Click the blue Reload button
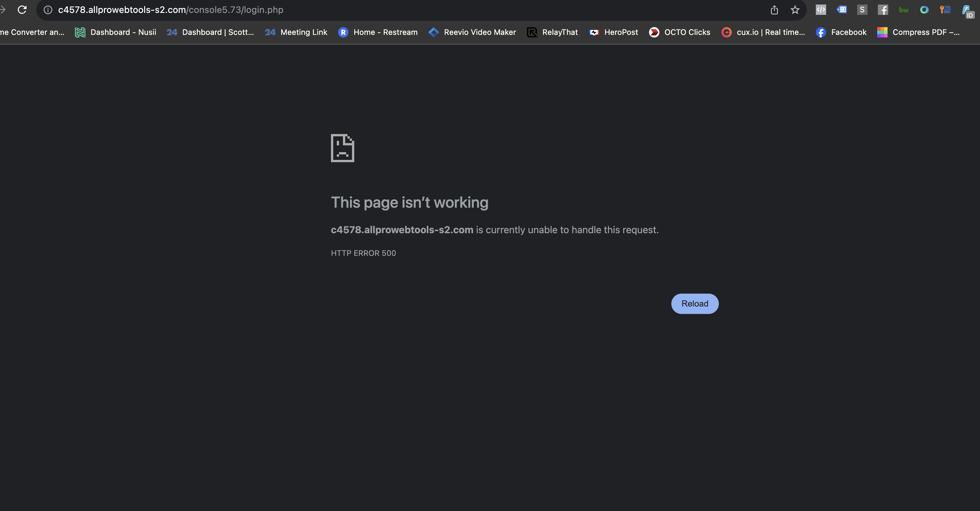The height and width of the screenshot is (511, 980). click(x=695, y=303)
